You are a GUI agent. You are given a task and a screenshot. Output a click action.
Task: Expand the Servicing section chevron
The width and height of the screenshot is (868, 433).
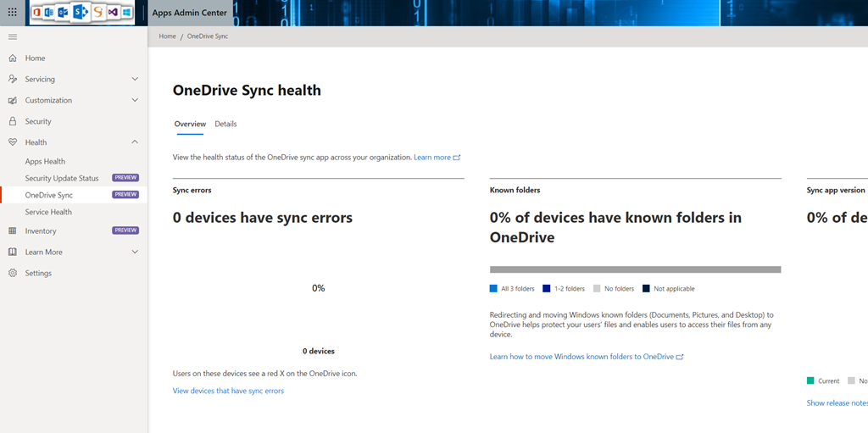pos(135,80)
